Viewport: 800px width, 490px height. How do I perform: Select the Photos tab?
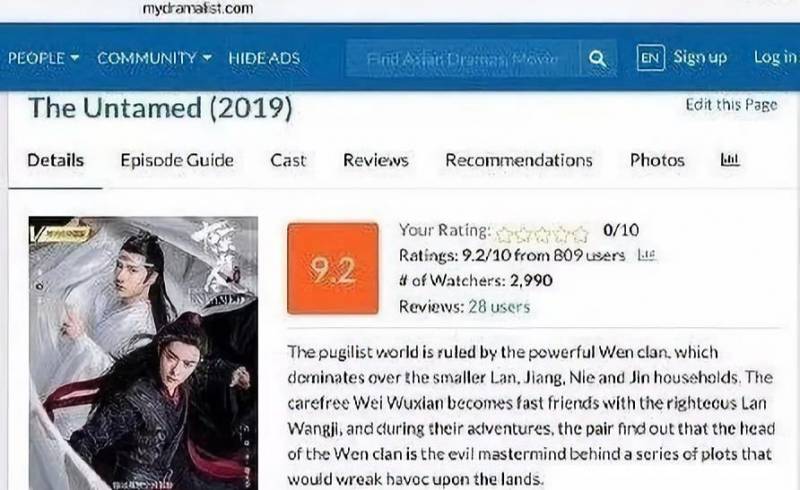[657, 160]
